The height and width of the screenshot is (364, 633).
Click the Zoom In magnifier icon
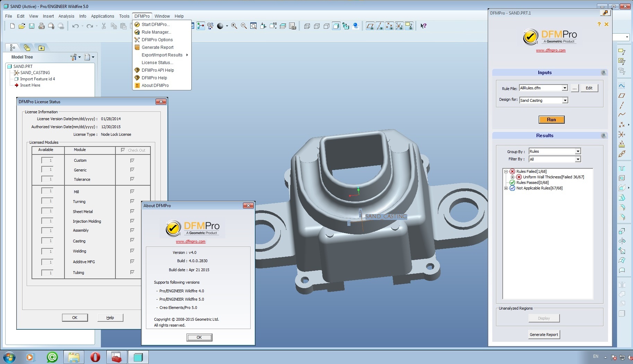tap(234, 26)
